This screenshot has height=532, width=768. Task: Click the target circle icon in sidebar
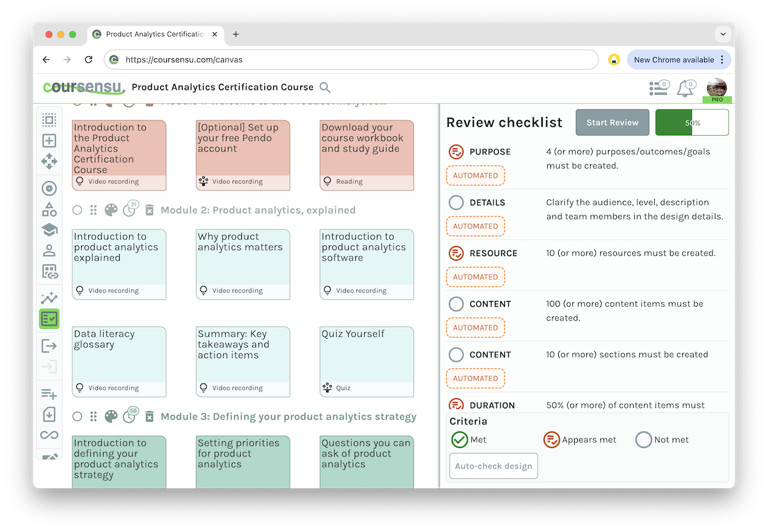point(49,188)
